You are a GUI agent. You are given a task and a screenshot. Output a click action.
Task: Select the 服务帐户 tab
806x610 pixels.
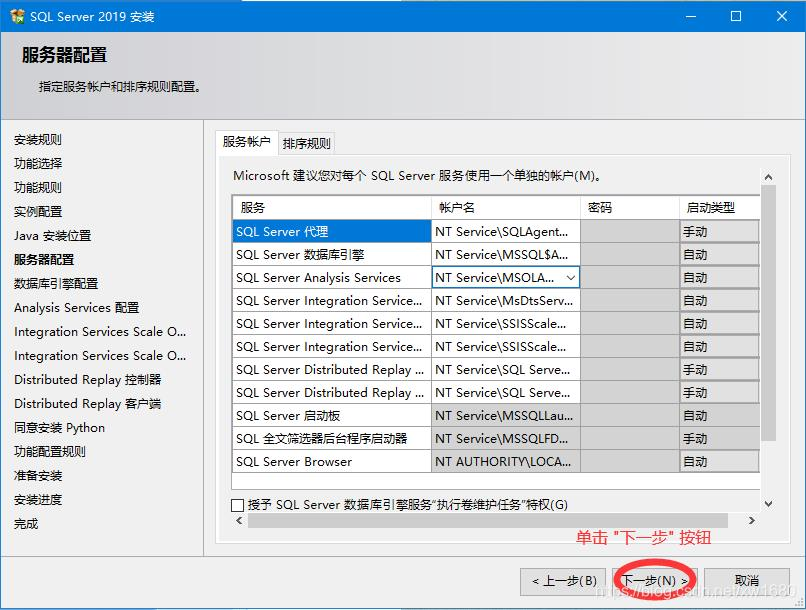coord(246,143)
